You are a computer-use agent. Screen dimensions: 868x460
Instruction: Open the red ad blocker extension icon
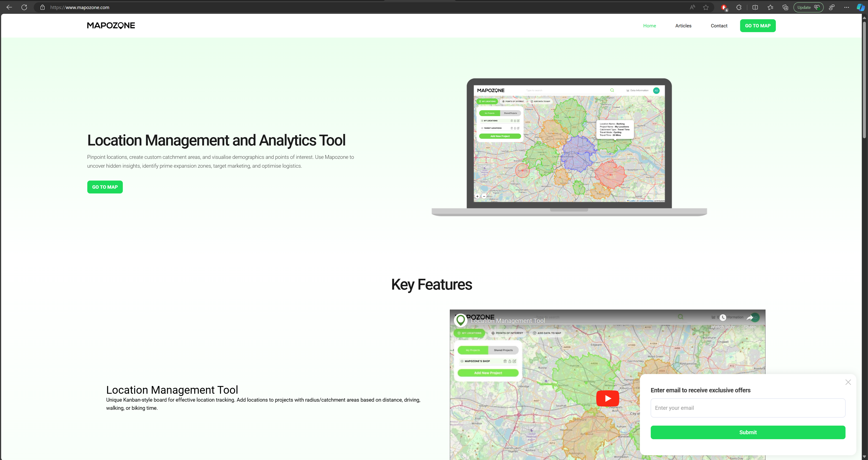click(x=724, y=7)
